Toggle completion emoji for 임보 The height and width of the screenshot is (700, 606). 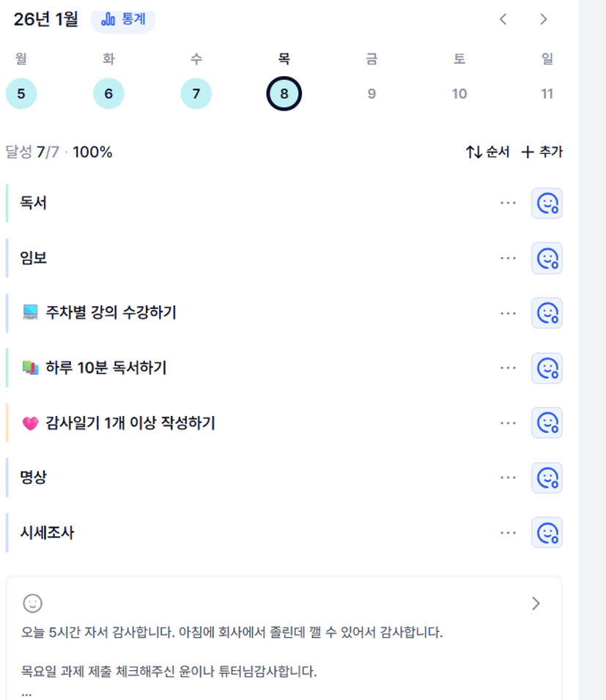(x=547, y=258)
